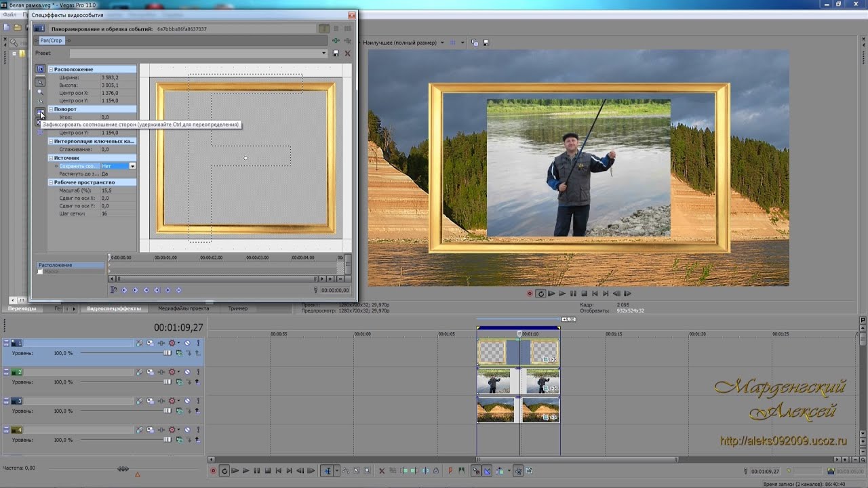Image resolution: width=868 pixels, height=488 pixels.
Task: Click the sync cursor icon below keyframe timeline
Action: pos(113,290)
